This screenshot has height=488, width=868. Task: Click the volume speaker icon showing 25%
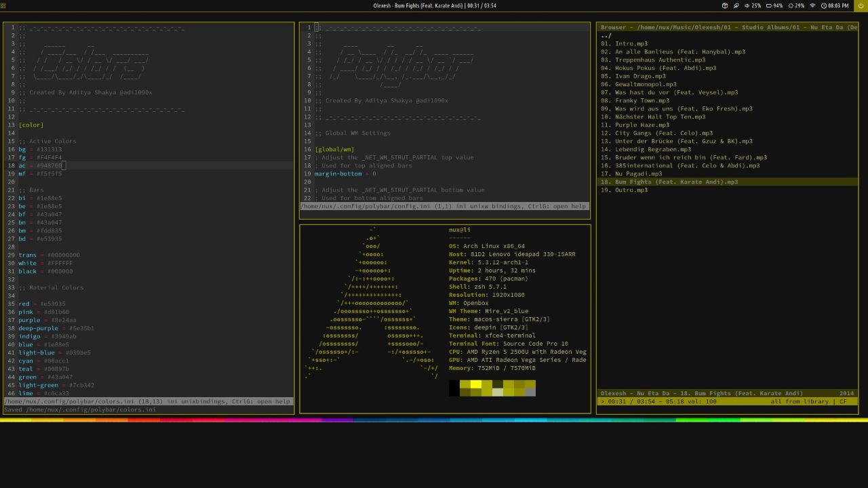coord(747,5)
